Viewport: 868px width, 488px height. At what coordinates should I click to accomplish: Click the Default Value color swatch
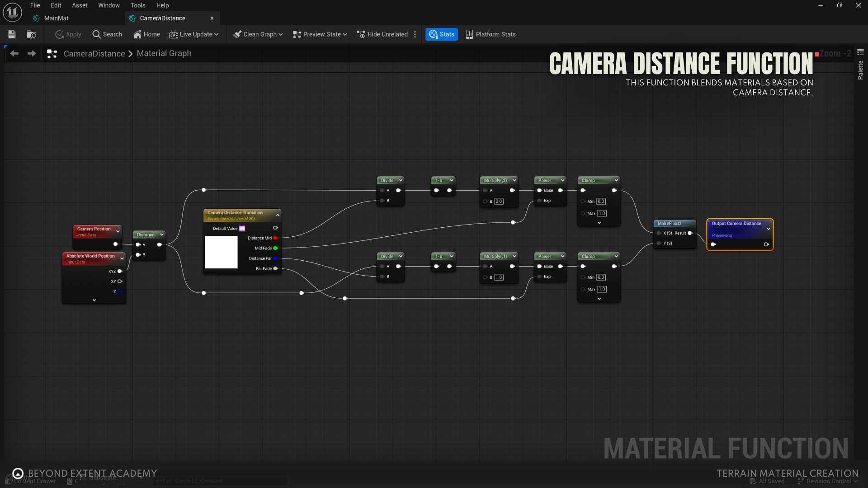point(242,229)
